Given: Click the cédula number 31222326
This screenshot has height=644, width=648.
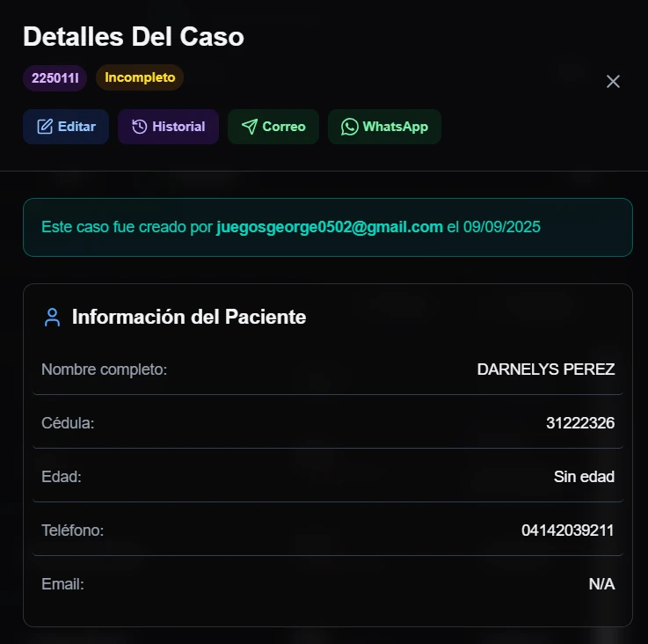Looking at the screenshot, I should pos(579,423).
